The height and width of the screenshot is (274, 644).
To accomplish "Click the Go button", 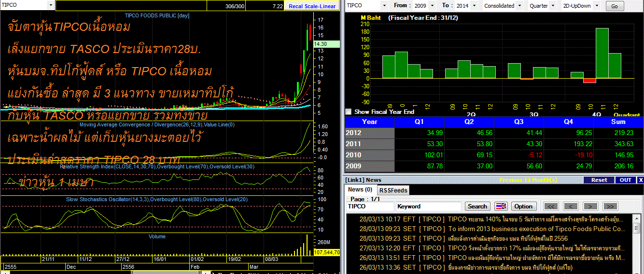I will (614, 6).
